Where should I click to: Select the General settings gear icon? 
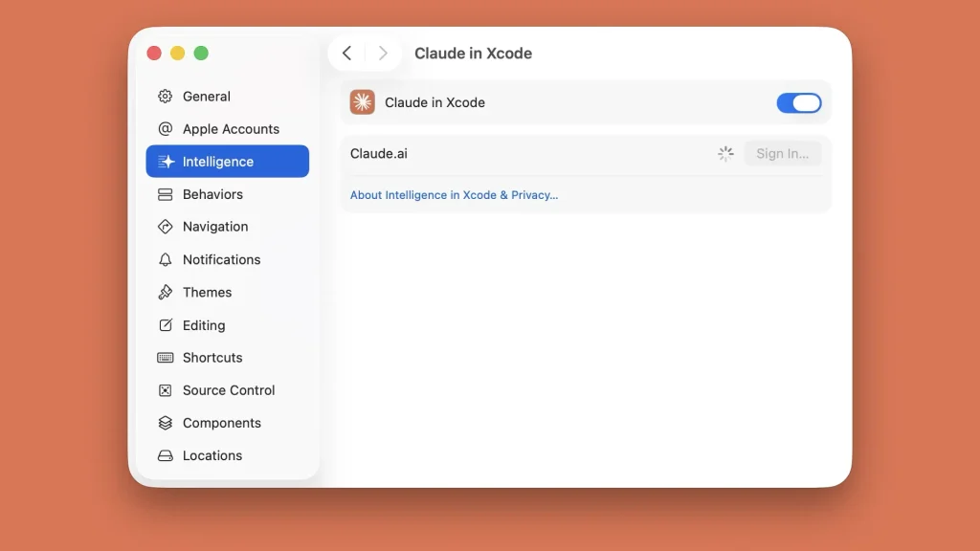(166, 96)
